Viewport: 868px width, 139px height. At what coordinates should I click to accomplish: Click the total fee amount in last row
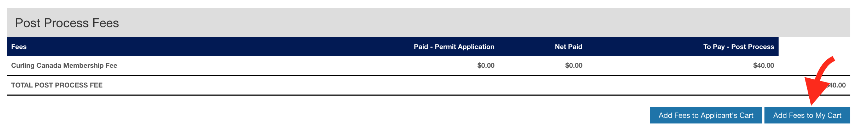(835, 85)
